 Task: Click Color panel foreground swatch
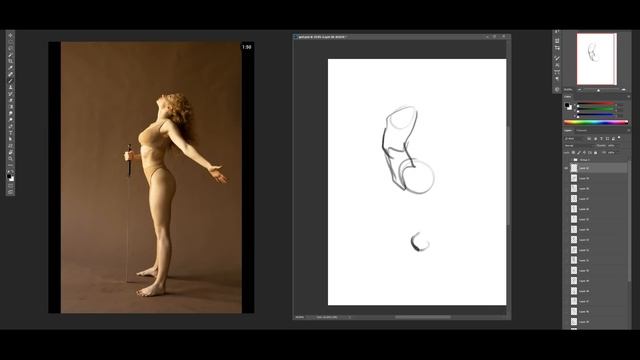click(567, 105)
